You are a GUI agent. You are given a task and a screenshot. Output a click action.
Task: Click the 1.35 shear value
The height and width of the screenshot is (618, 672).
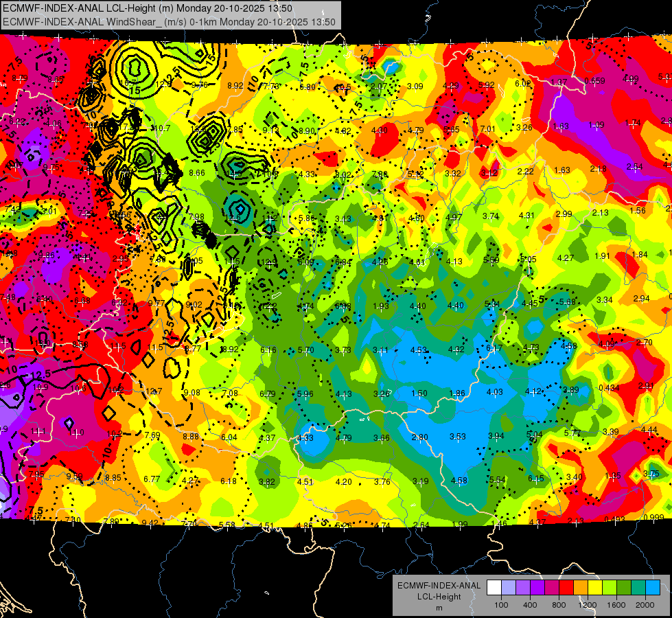pyautogui.click(x=613, y=476)
